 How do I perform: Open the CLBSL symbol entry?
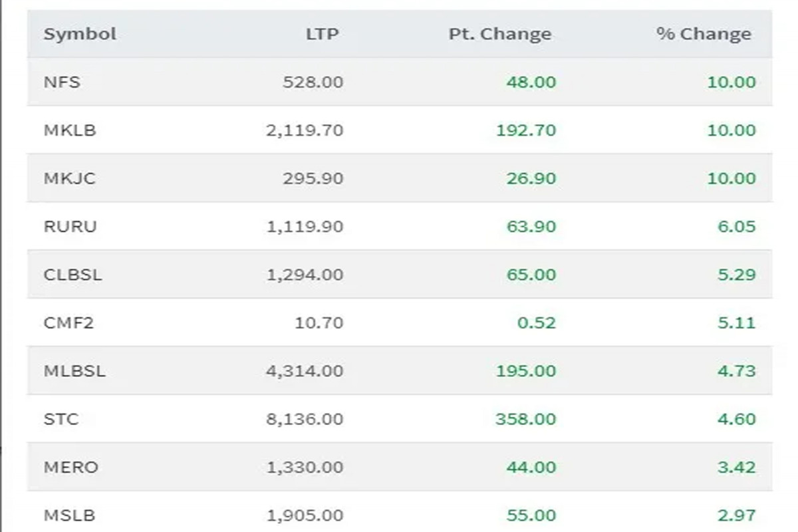[73, 275]
